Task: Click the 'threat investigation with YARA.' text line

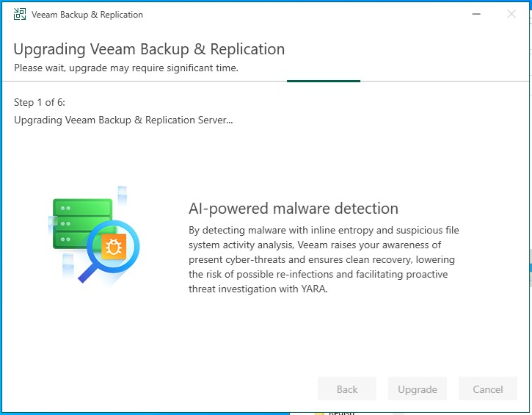Action: (258, 289)
